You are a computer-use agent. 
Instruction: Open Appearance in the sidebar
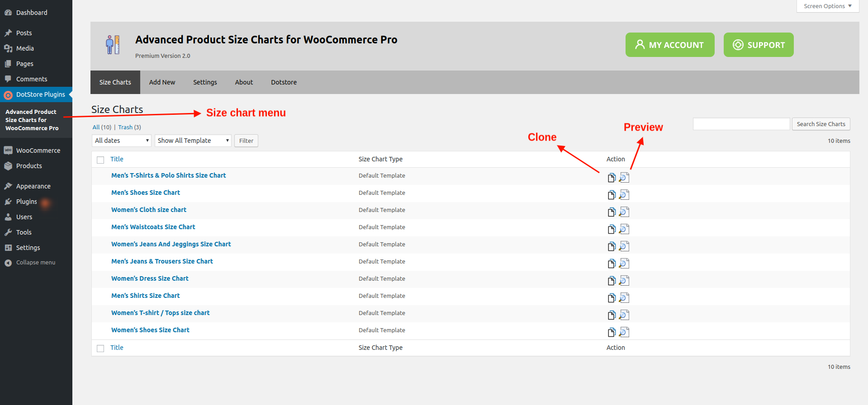click(36, 186)
